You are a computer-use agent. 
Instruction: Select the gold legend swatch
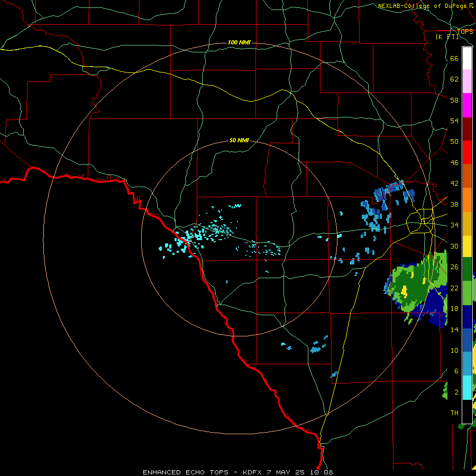(x=467, y=224)
